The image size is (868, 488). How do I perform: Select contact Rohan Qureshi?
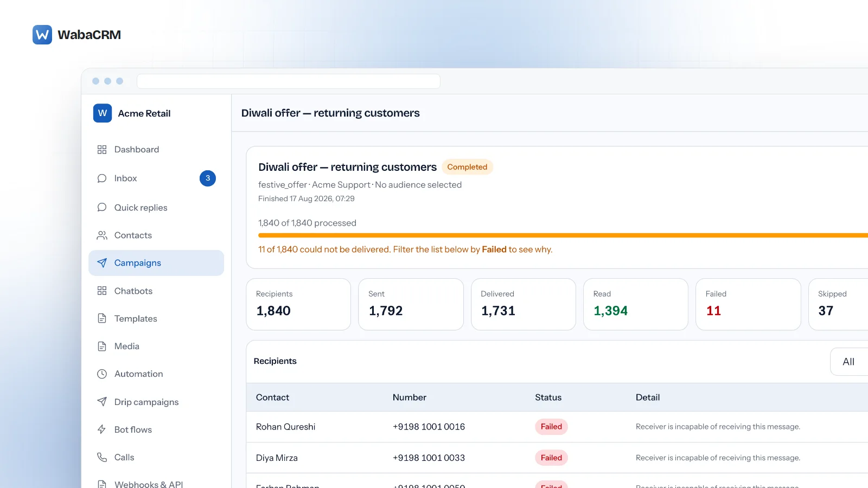(285, 427)
